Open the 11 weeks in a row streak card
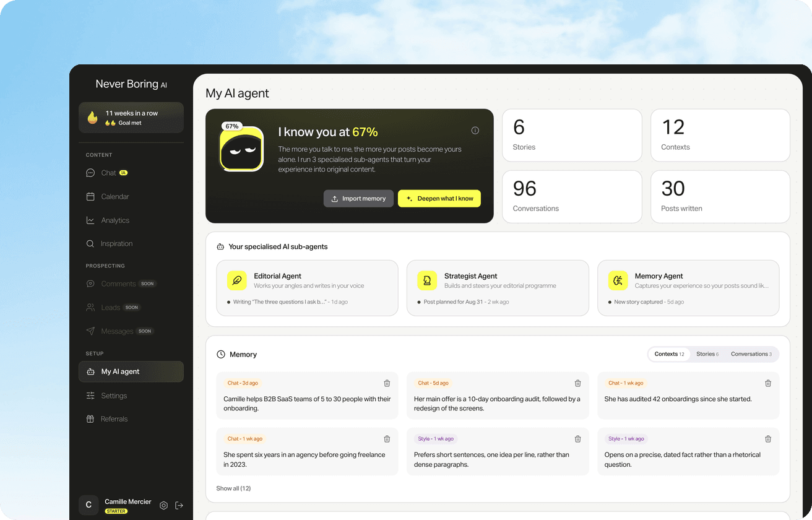 (131, 118)
